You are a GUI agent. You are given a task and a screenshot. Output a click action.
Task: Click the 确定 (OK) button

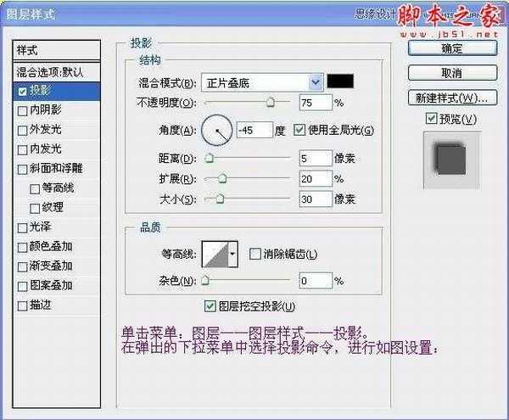tap(452, 49)
